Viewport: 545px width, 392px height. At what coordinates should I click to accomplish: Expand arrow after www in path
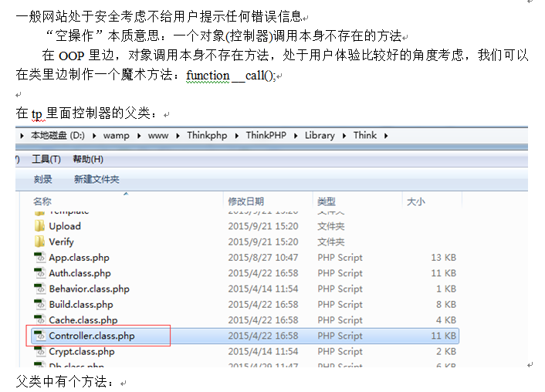[x=178, y=136]
